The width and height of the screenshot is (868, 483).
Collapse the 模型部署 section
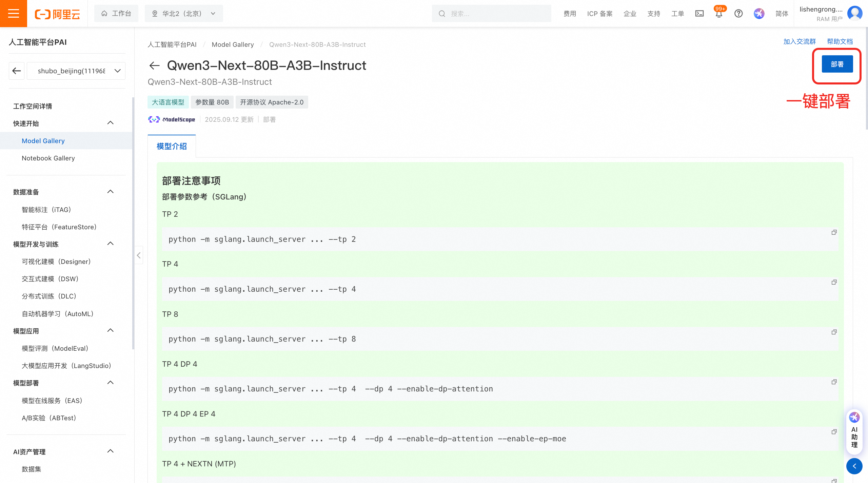coord(111,383)
